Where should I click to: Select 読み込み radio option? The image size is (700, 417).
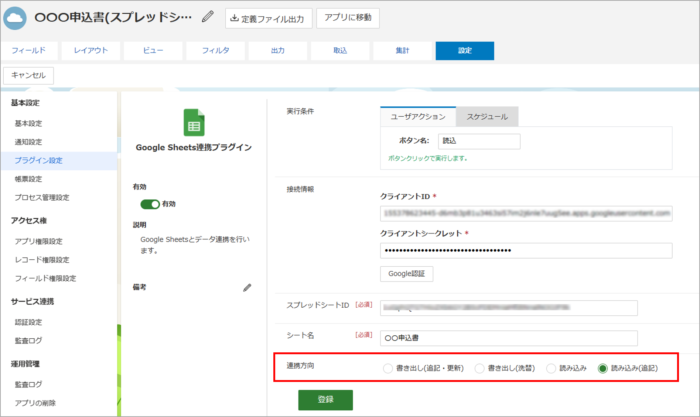click(551, 368)
